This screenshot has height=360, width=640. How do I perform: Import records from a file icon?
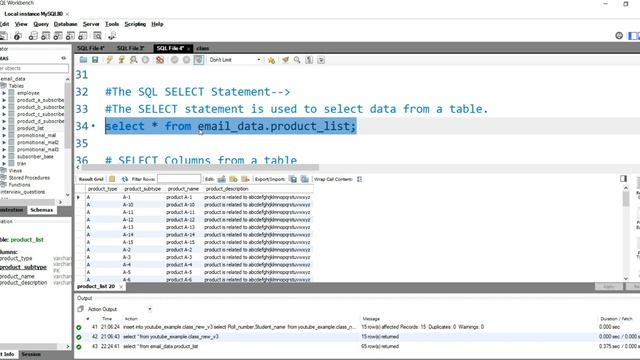pos(304,179)
